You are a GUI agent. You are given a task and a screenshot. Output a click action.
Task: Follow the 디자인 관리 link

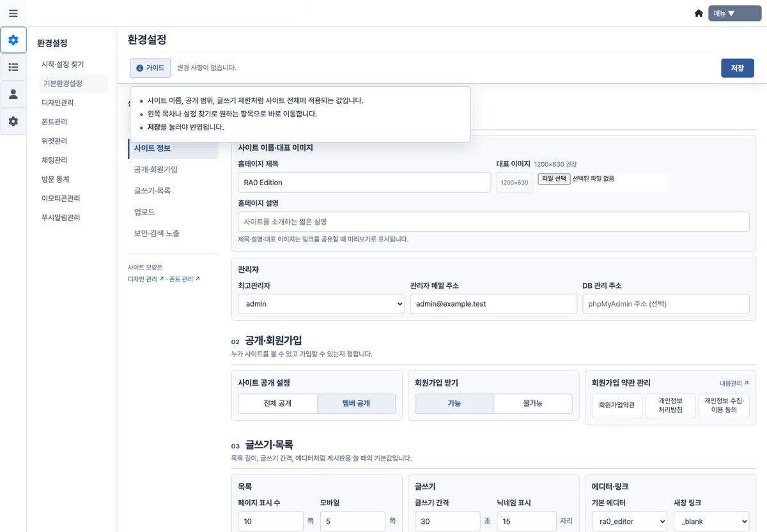click(x=146, y=279)
